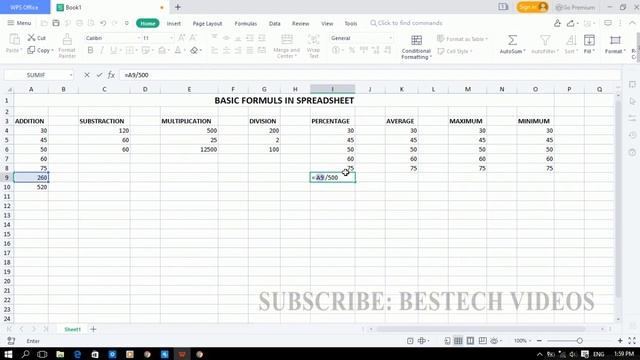The image size is (640, 360).
Task: Click the Wrap Text icon
Action: (313, 40)
